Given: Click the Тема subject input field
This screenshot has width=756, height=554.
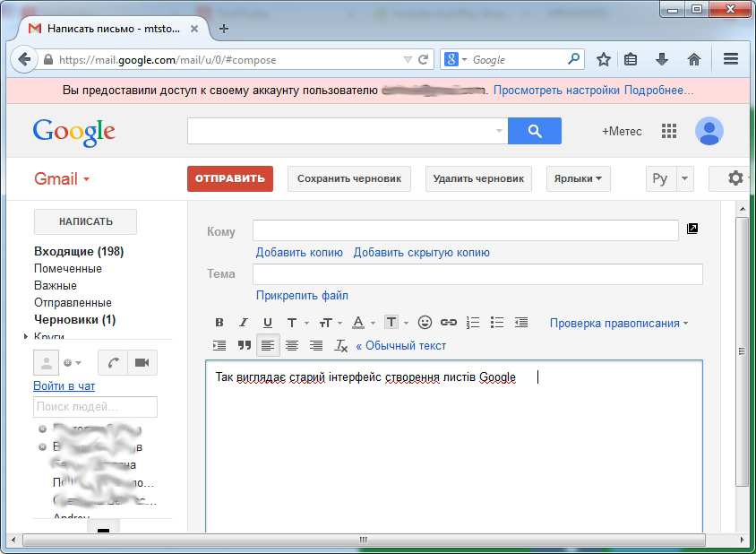Looking at the screenshot, I should [x=477, y=274].
